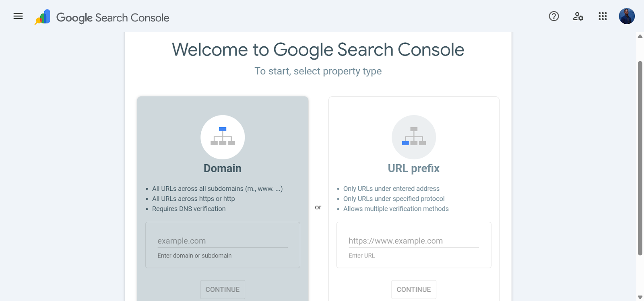The height and width of the screenshot is (301, 644).
Task: Click the Google Search Console logo
Action: pos(43,17)
